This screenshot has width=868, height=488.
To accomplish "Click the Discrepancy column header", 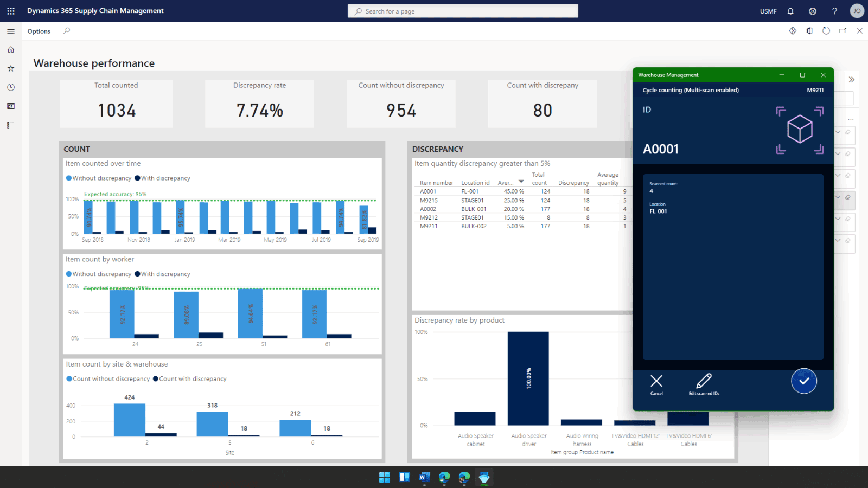I will coord(573,183).
